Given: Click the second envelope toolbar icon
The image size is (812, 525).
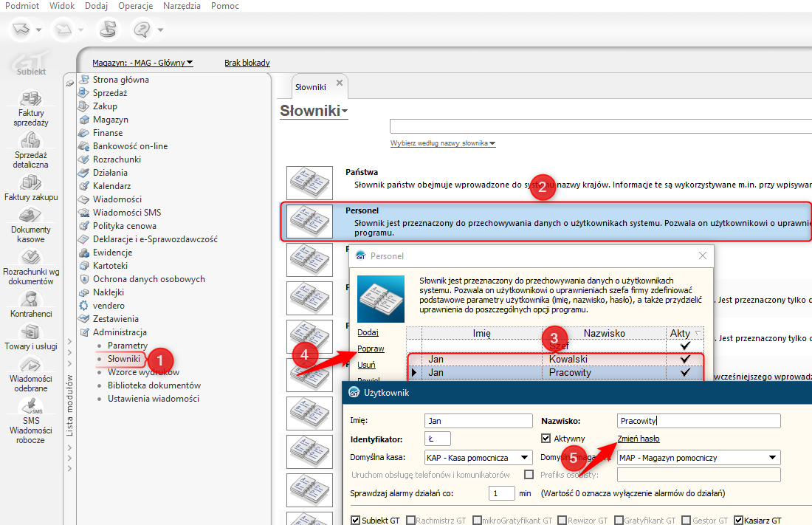Looking at the screenshot, I should pos(63,29).
